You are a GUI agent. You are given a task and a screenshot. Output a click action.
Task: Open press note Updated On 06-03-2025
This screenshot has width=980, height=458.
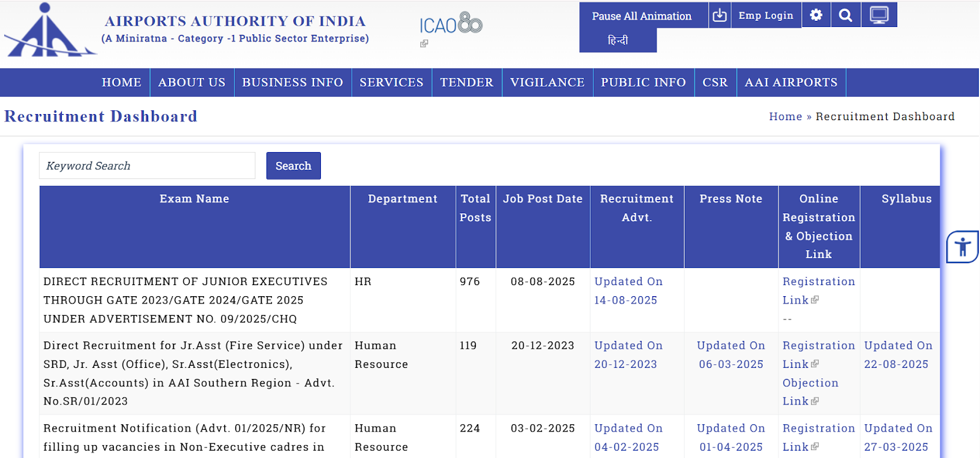(731, 354)
